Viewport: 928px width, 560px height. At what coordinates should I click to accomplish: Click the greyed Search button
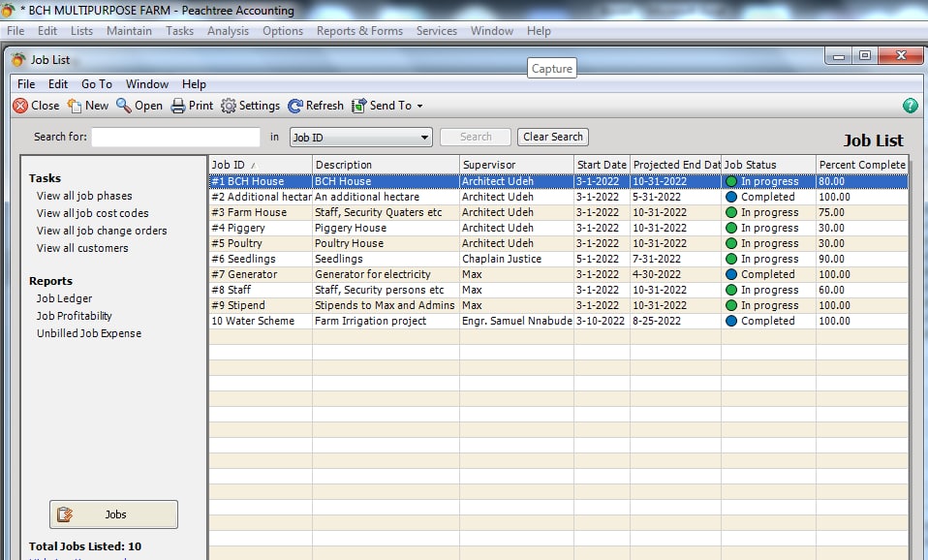(476, 137)
